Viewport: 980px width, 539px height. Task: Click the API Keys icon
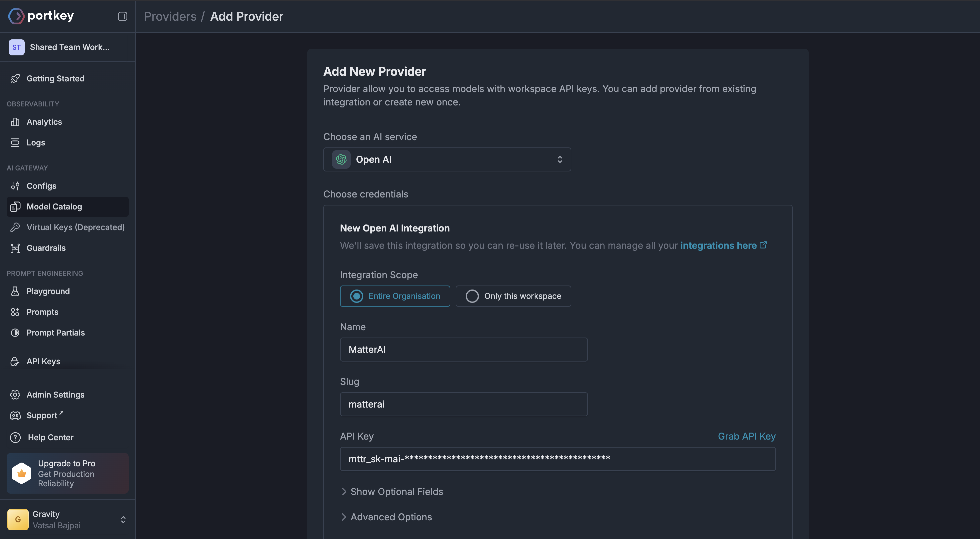(x=15, y=361)
